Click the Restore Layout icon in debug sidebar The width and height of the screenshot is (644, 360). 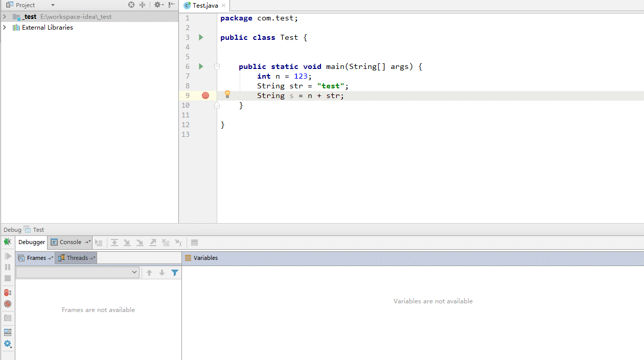[x=7, y=332]
